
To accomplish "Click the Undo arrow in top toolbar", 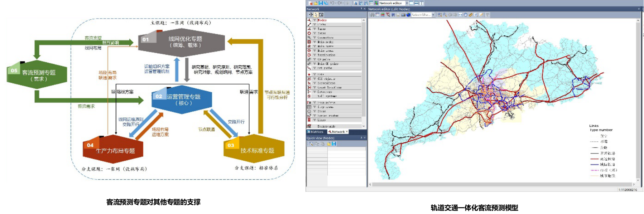I will (332, 3).
